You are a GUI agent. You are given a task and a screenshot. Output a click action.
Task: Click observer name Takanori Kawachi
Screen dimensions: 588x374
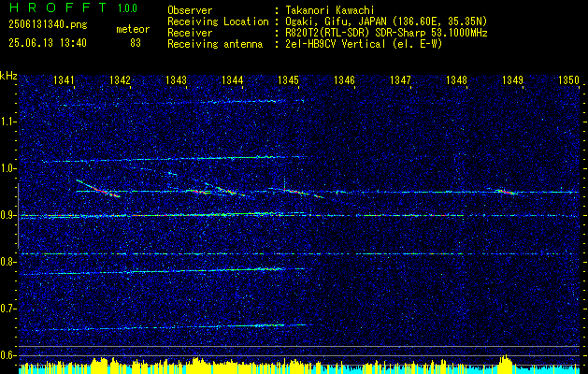(x=329, y=10)
